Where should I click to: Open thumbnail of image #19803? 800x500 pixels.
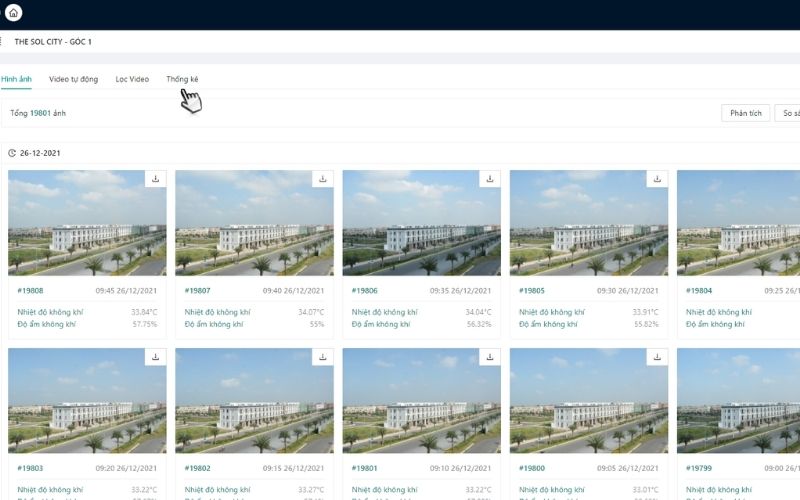[87, 401]
